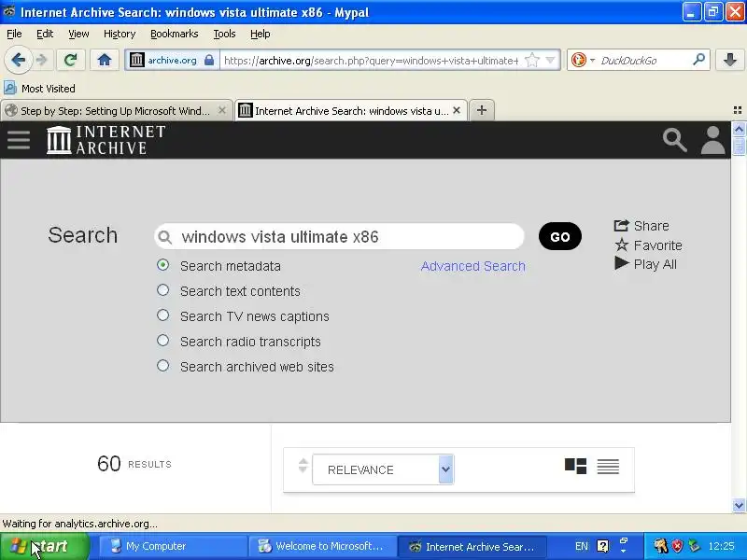Image resolution: width=747 pixels, height=560 pixels.
Task: Switch to tile view layout
Action: coord(575,466)
